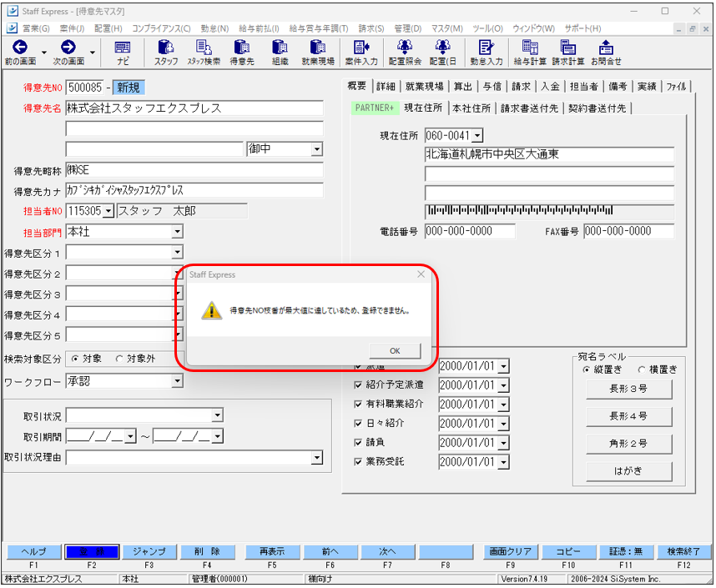The width and height of the screenshot is (716, 588).
Task: Toggle the 有料職業紹介 checkbox
Action: (359, 404)
